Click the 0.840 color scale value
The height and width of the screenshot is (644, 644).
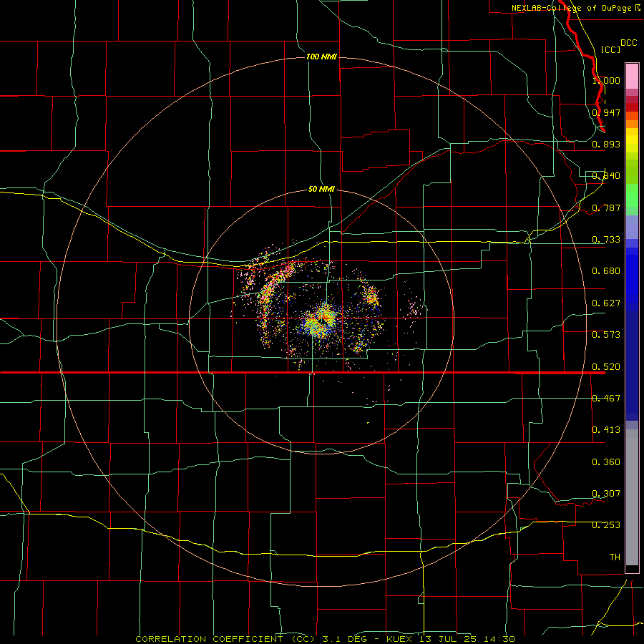click(x=606, y=176)
